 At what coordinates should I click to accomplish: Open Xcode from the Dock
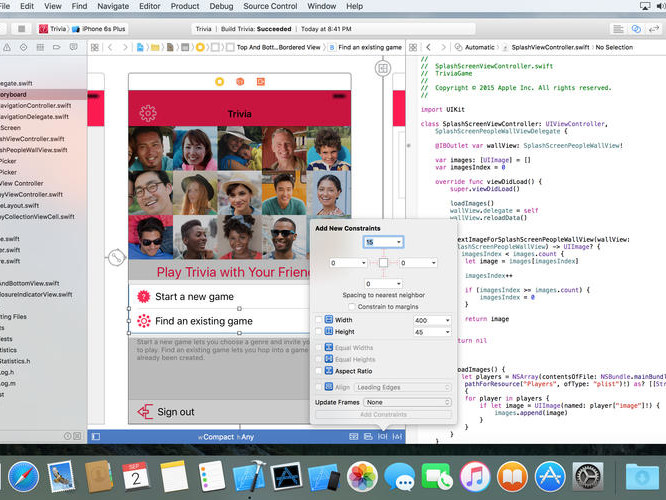tap(249, 476)
